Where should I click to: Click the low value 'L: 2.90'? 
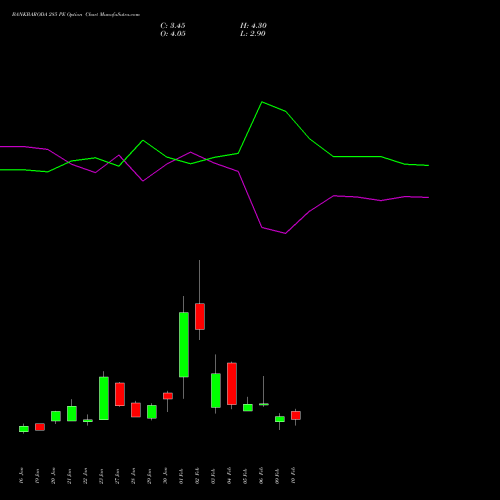pyautogui.click(x=253, y=34)
